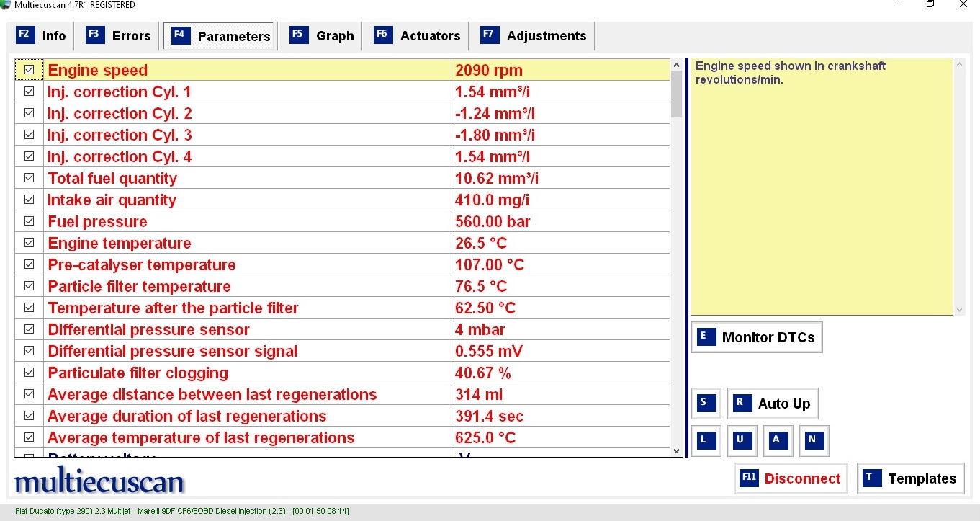The width and height of the screenshot is (980, 521).
Task: Click the N shortcut button
Action: [x=814, y=440]
